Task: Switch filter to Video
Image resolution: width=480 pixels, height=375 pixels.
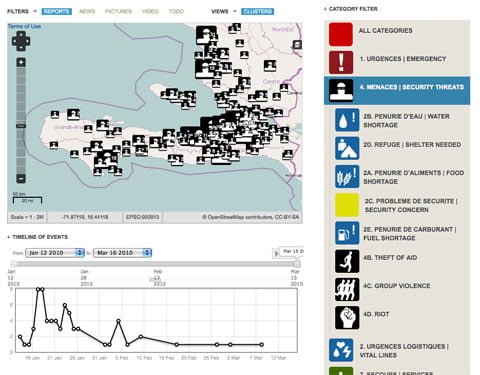Action: (150, 11)
